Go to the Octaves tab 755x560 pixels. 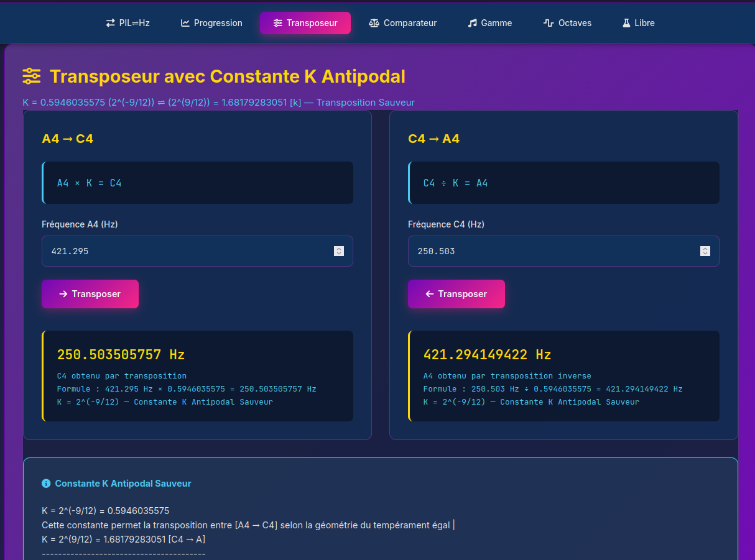[x=567, y=23]
